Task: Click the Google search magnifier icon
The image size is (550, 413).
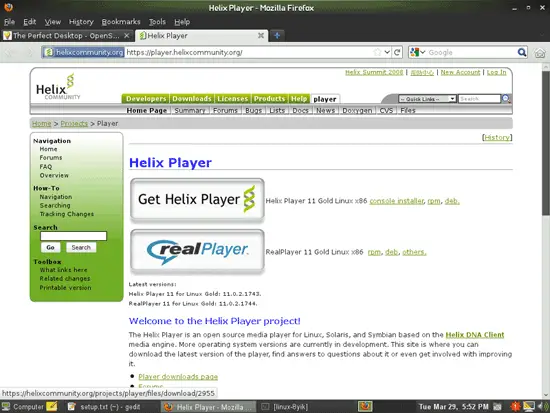Action: click(x=522, y=52)
